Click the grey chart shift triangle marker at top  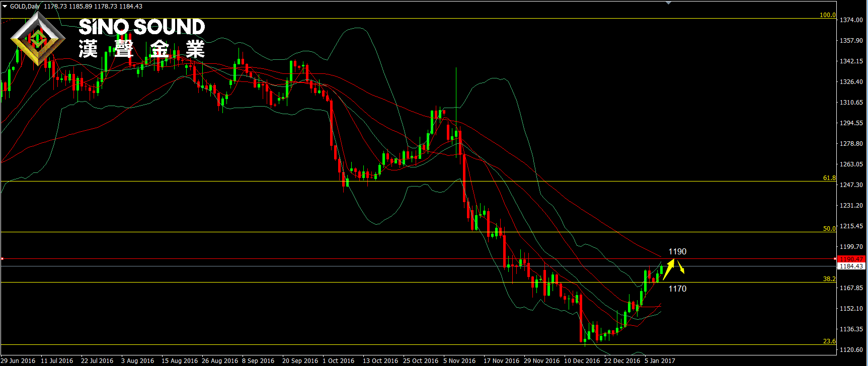668,3
